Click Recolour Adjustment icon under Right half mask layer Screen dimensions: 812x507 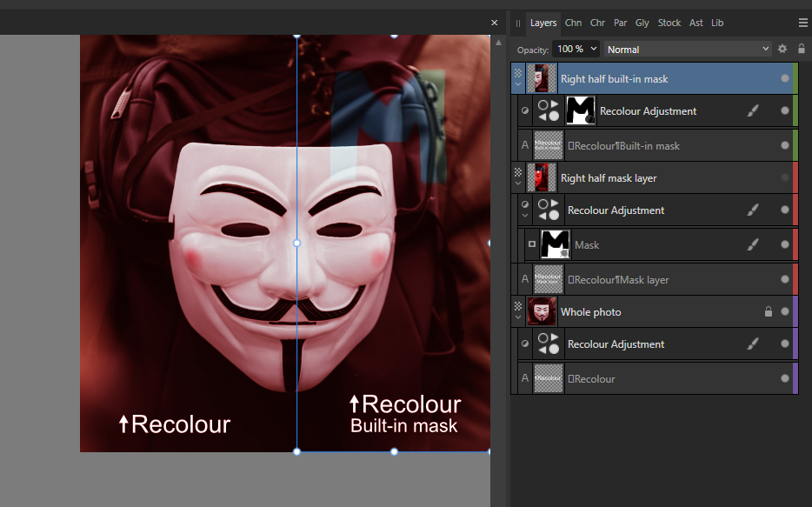point(548,210)
